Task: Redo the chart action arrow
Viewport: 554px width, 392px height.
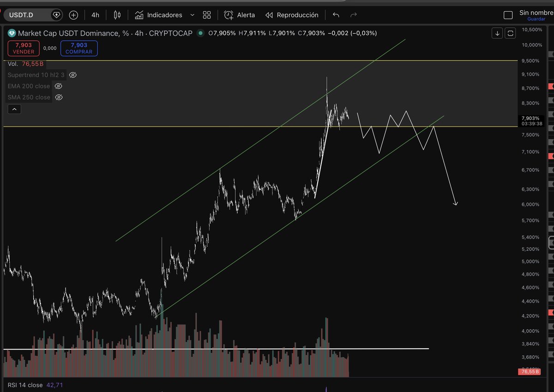Action: pos(354,15)
